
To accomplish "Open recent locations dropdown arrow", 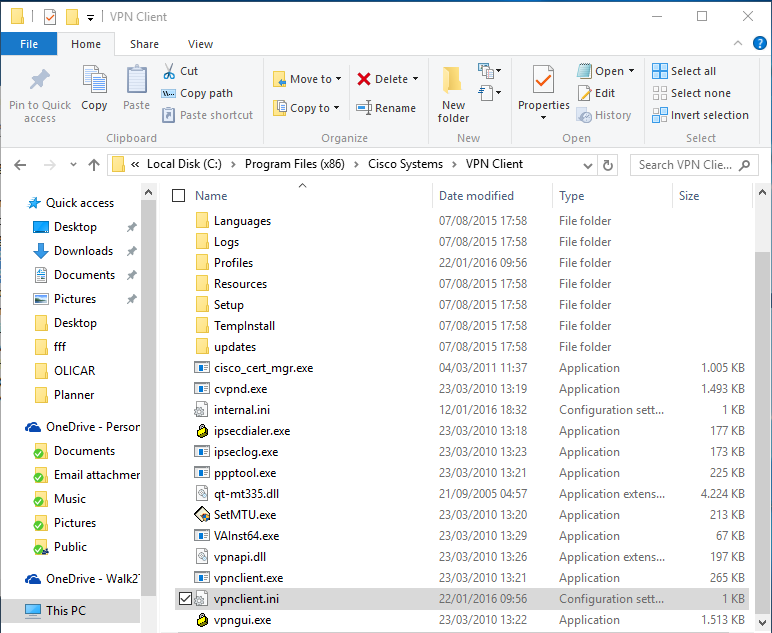I will click(73, 165).
